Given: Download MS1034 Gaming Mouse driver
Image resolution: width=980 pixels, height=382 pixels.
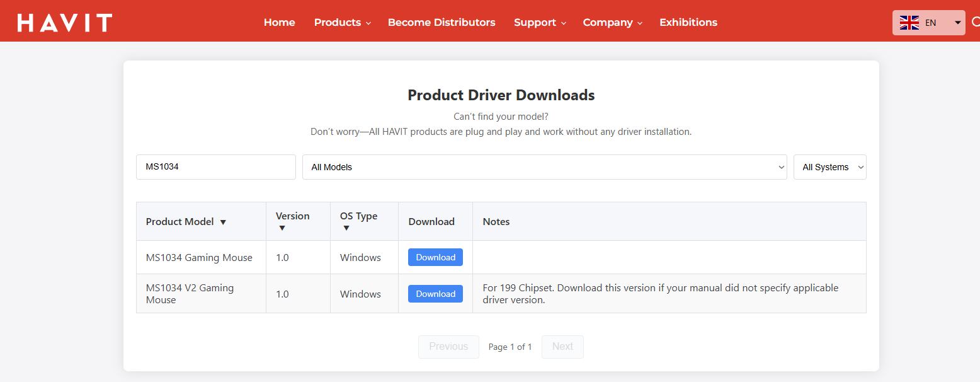Looking at the screenshot, I should click(x=435, y=257).
